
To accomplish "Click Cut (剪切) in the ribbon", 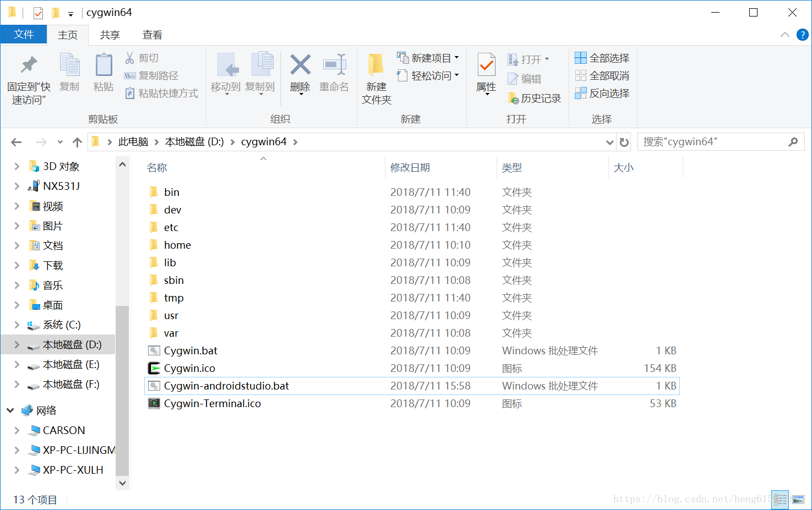I will pyautogui.click(x=142, y=58).
